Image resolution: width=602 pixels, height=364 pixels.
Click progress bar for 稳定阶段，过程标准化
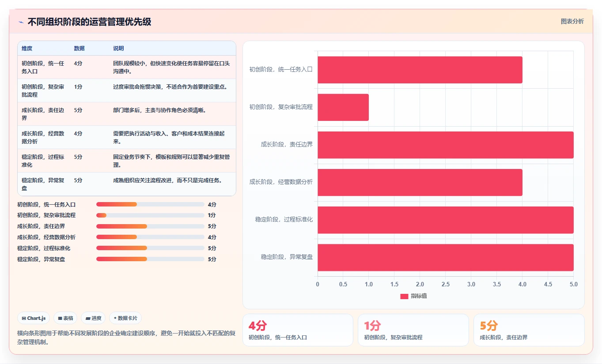150,248
